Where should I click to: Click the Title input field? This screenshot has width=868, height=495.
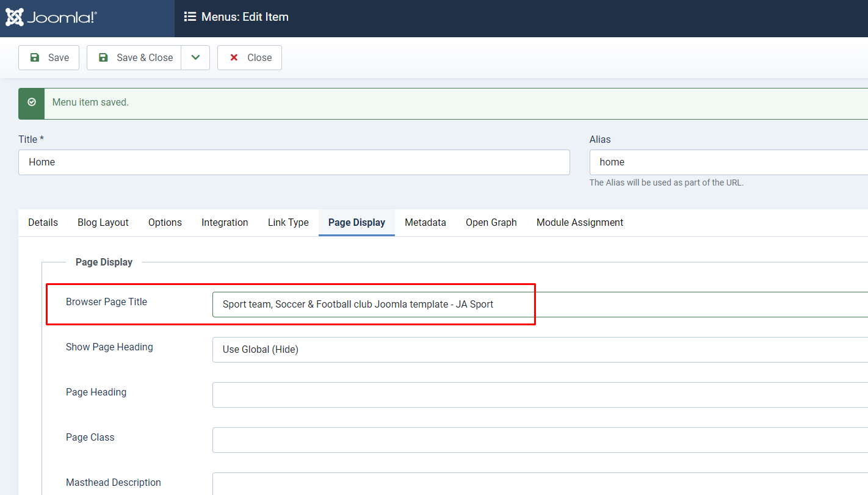tap(294, 162)
